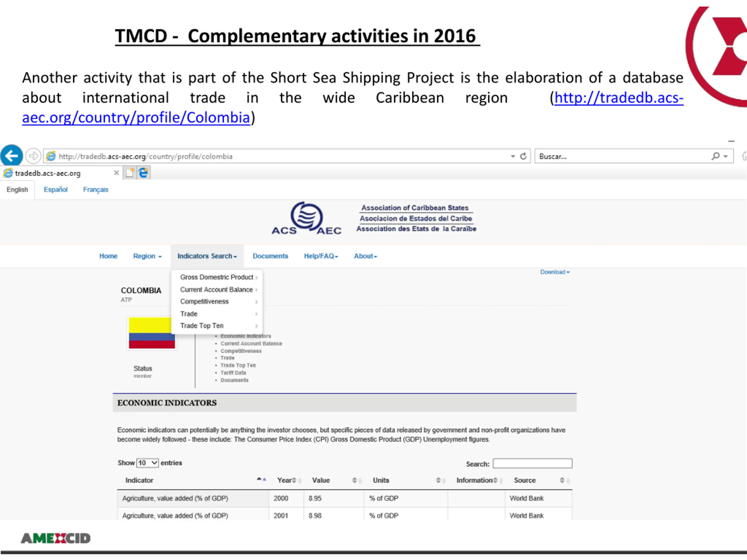Image resolution: width=747 pixels, height=560 pixels.
Task: Expand the Region dropdown menu
Action: [147, 256]
